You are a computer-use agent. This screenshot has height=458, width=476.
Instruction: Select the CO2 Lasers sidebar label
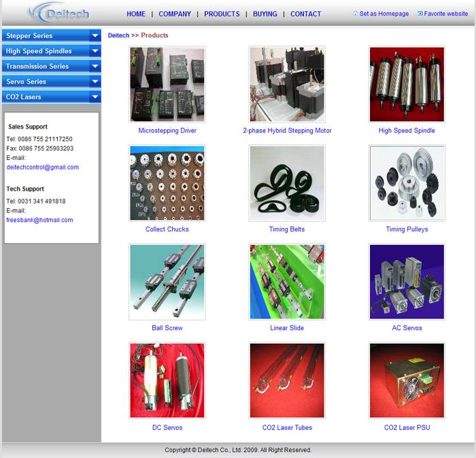(x=23, y=97)
